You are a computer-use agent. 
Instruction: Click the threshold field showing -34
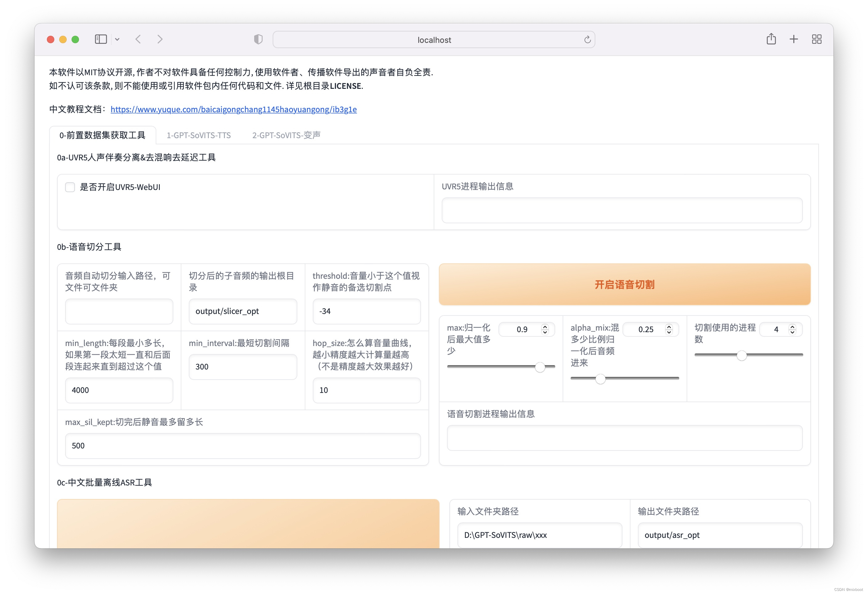pyautogui.click(x=366, y=311)
